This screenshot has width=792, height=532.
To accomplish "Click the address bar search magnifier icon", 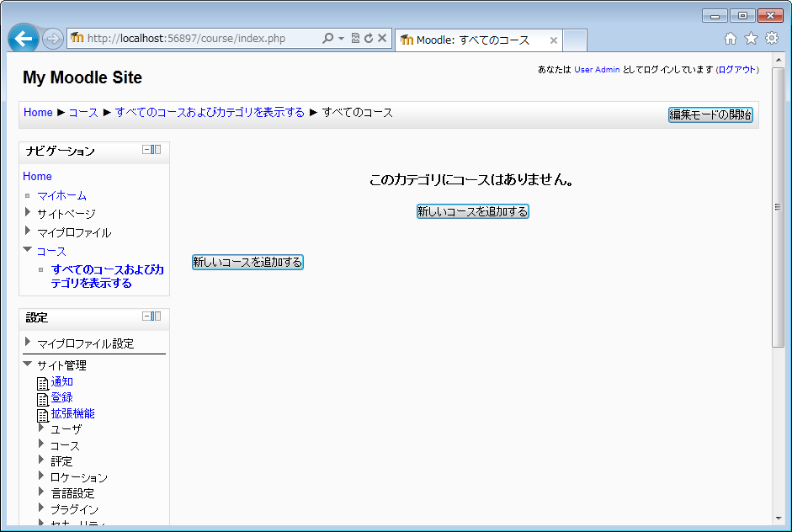I will tap(327, 39).
